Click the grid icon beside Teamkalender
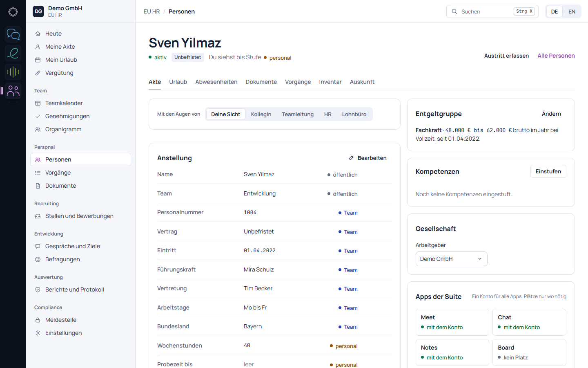Screen dimensions: 588x368 coord(38,103)
